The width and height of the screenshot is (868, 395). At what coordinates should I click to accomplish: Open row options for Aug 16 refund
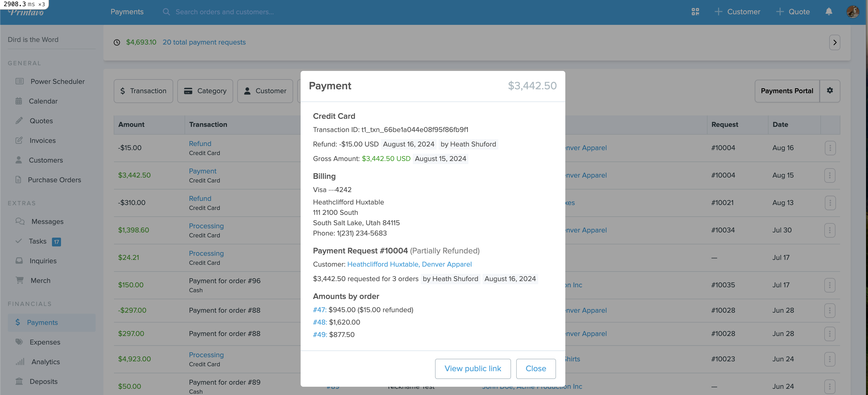(x=830, y=148)
